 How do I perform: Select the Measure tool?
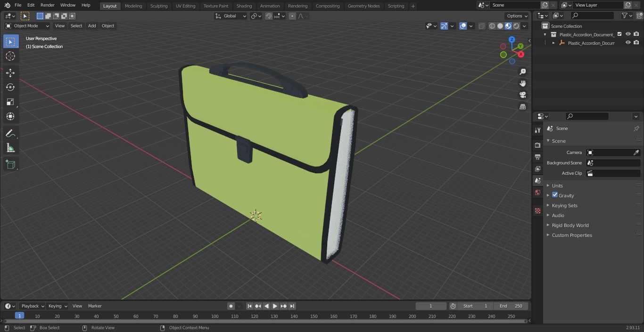[x=10, y=148]
